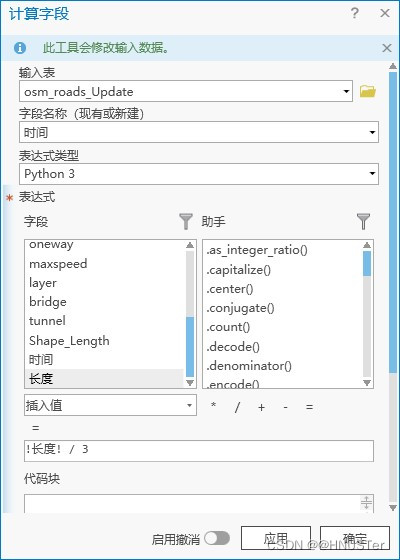
Task: Select the oneway field
Action: point(51,245)
